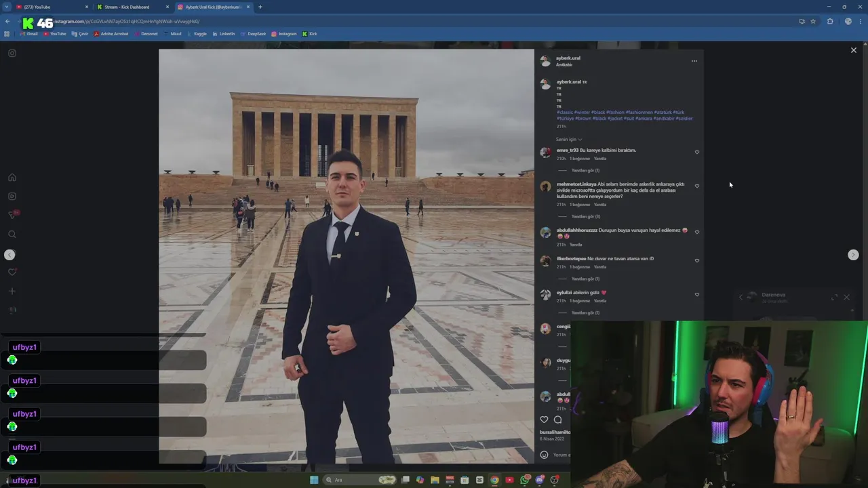This screenshot has width=868, height=488.
Task: Open the YouTube bookmark
Action: point(54,34)
